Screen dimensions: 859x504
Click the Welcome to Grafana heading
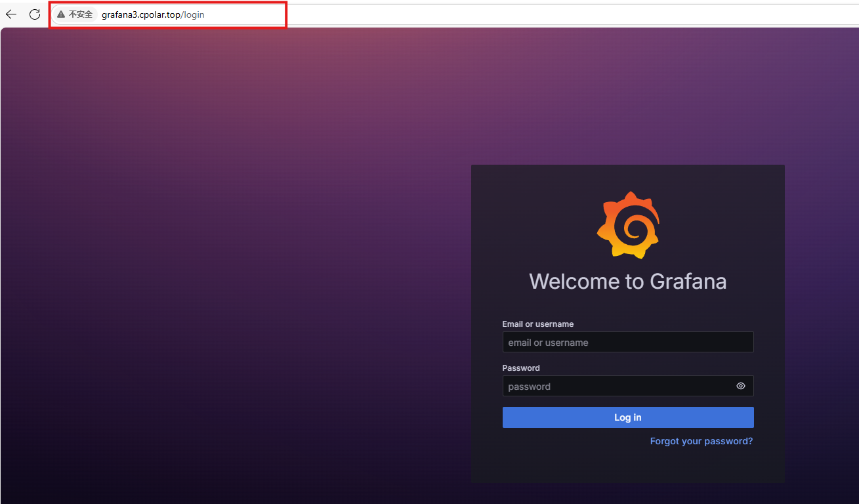pos(627,282)
